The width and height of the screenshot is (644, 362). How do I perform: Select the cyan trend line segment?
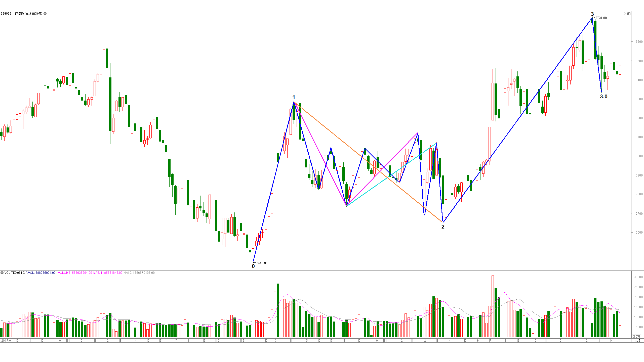(392, 174)
